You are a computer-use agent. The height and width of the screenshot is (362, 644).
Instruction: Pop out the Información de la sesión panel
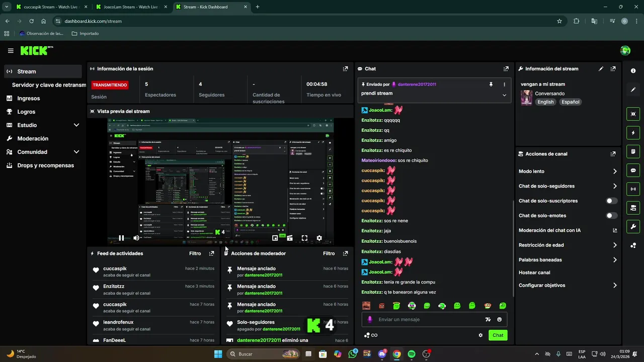point(345,68)
